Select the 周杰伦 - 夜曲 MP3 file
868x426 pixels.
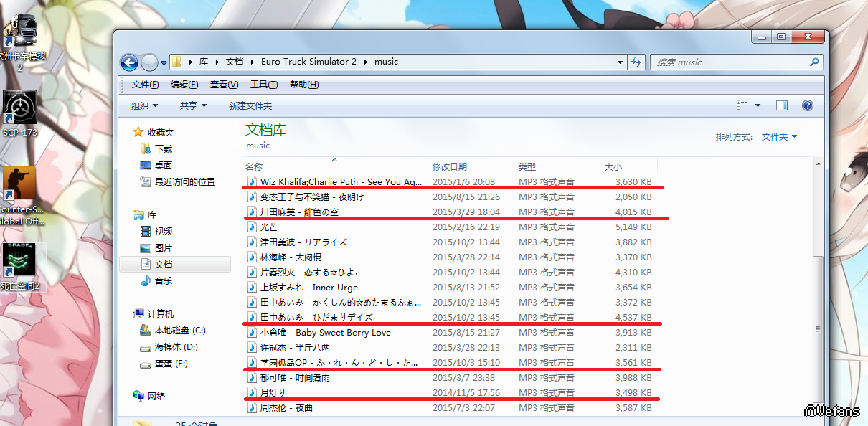(286, 408)
